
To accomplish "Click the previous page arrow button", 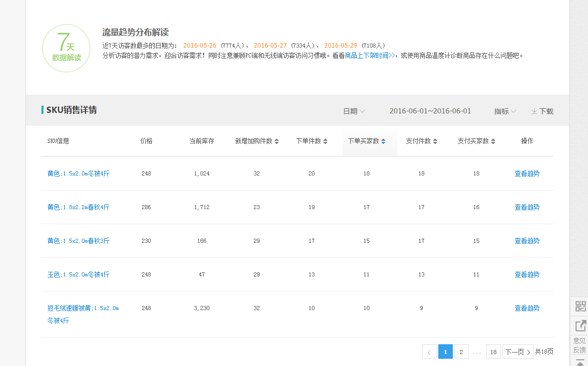I will tap(429, 352).
